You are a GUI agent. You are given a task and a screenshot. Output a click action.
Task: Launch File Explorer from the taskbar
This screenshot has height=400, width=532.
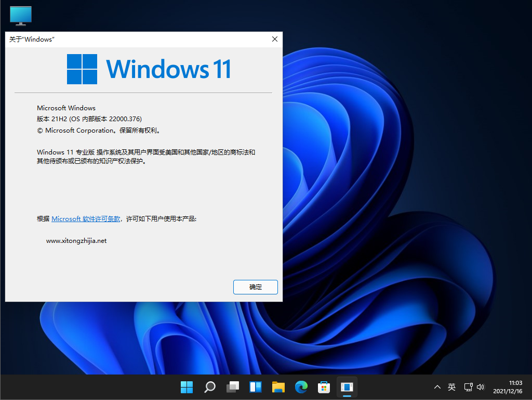pyautogui.click(x=278, y=387)
